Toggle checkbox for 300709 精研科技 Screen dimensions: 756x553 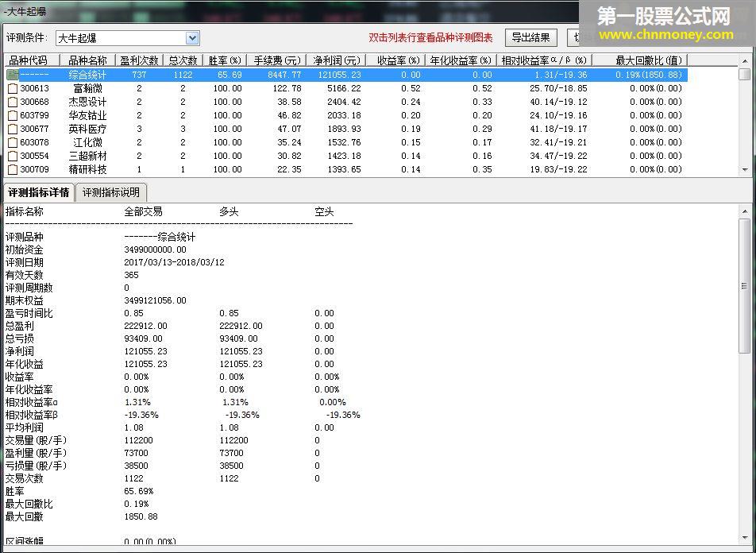13,170
